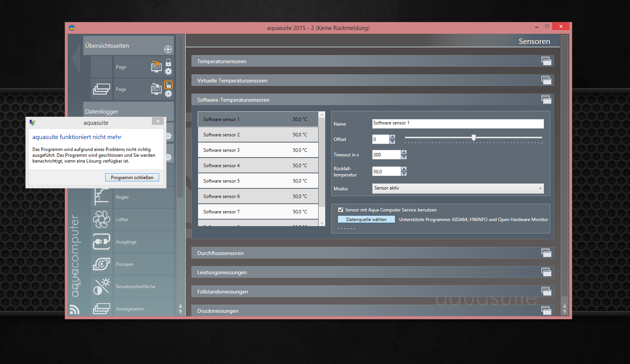The image size is (630, 364).
Task: Select the Ausgänge plug icon
Action: (x=101, y=242)
